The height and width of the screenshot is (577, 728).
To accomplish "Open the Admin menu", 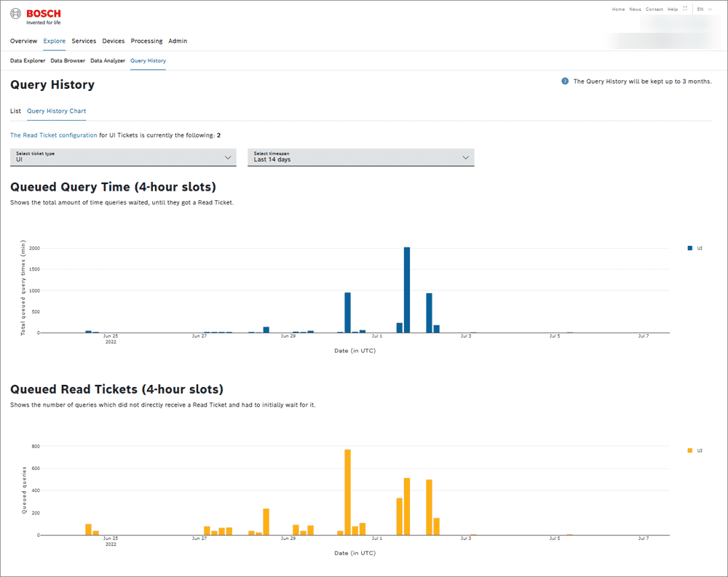I will pos(178,41).
